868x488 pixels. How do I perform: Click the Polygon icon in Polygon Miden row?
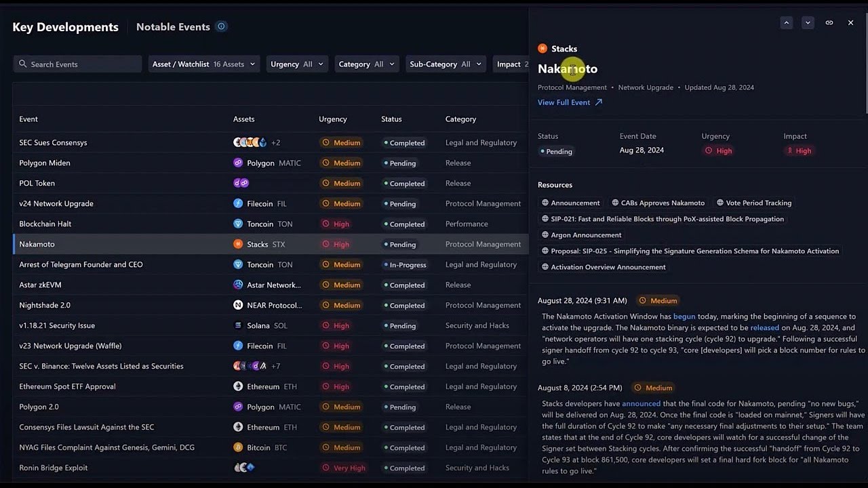[x=238, y=163]
